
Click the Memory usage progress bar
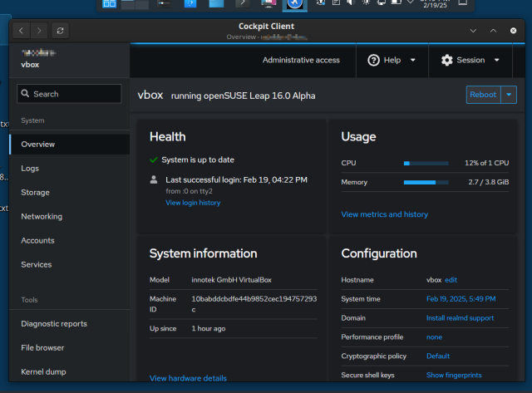[426, 182]
